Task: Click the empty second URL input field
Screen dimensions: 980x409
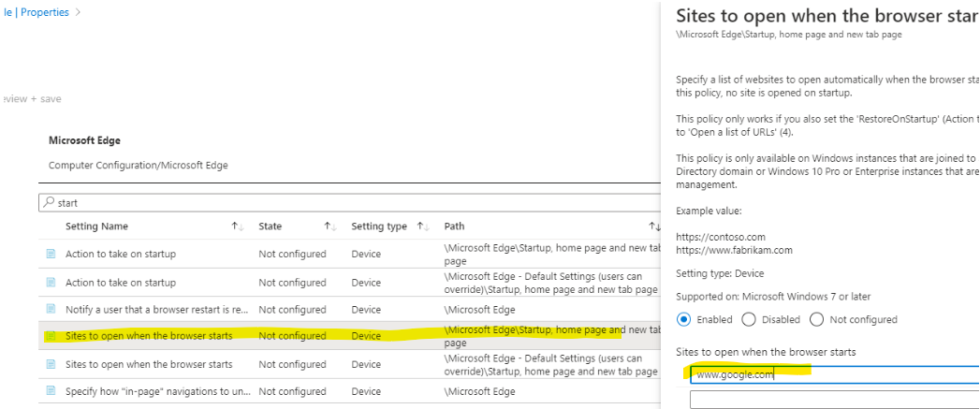Action: [834, 400]
